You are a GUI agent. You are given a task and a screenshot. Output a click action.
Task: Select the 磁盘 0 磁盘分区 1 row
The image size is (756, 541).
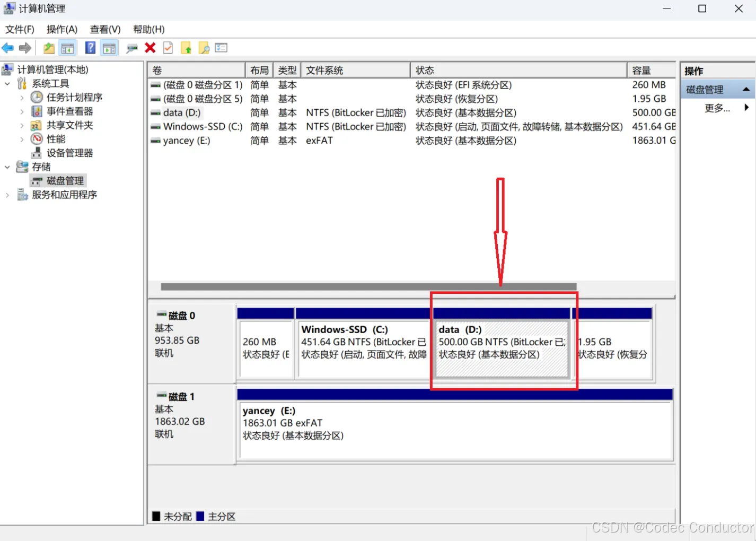pyautogui.click(x=412, y=85)
